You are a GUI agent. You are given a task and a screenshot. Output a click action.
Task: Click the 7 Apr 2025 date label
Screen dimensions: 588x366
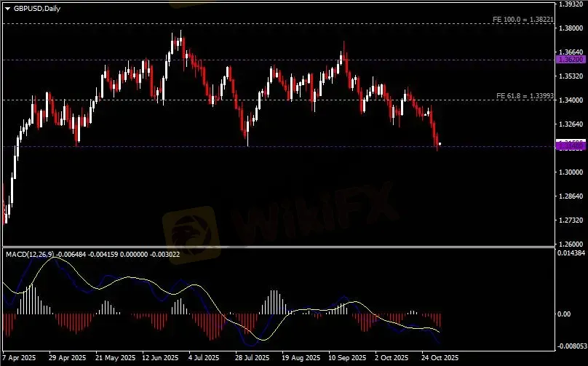pyautogui.click(x=20, y=358)
